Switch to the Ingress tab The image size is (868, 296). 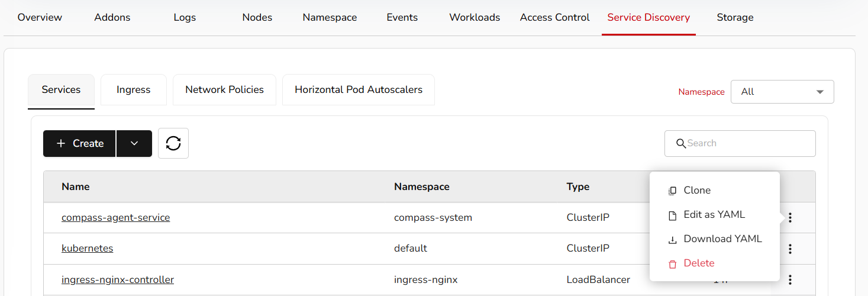tap(133, 90)
